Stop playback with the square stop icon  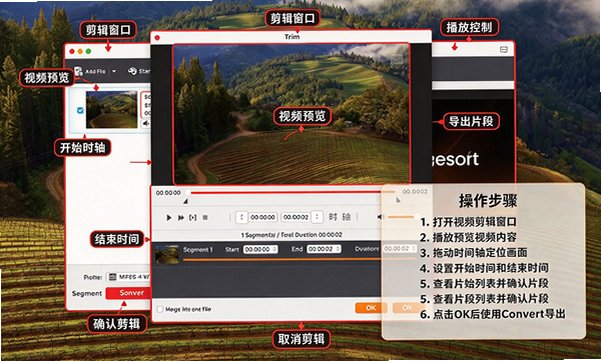point(205,218)
